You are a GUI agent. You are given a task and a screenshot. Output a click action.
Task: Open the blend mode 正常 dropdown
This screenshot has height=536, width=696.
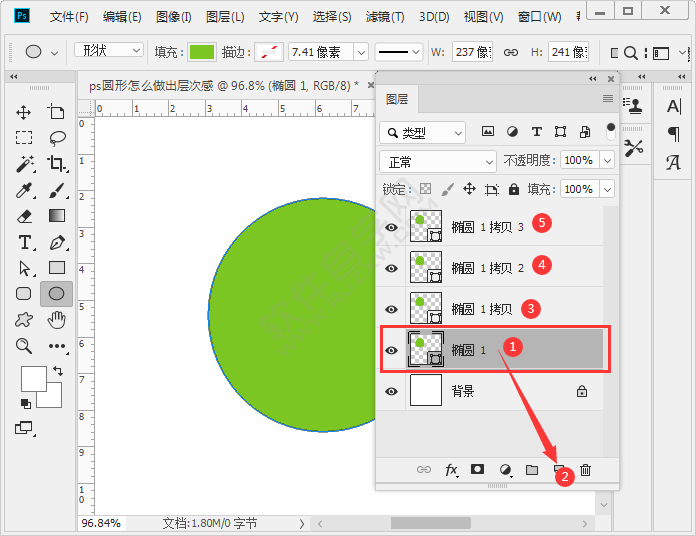[x=437, y=161]
